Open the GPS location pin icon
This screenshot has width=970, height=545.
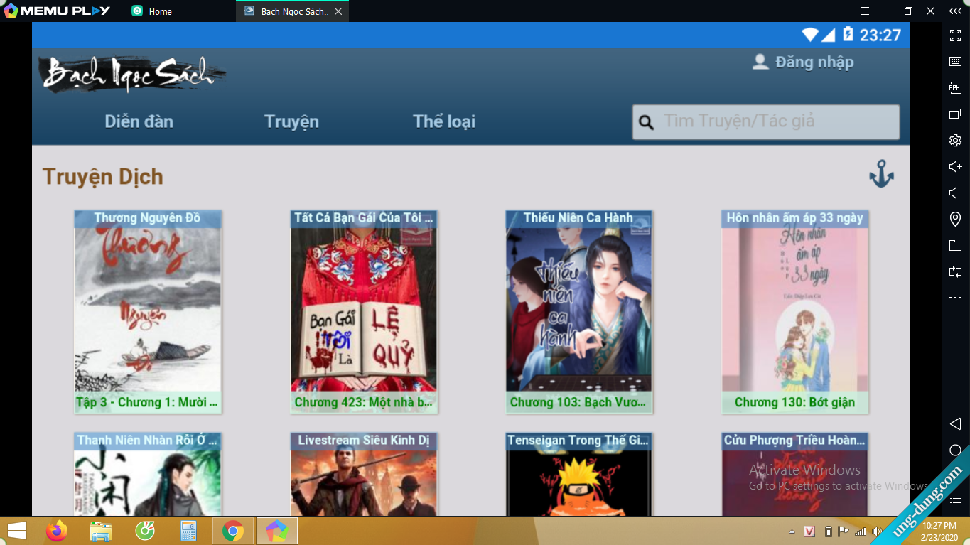(955, 219)
